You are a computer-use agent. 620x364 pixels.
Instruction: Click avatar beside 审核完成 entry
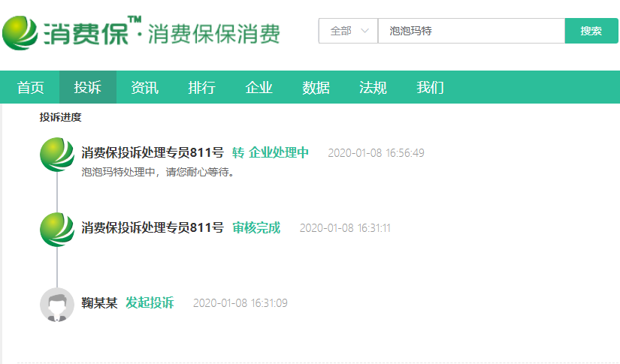point(57,230)
